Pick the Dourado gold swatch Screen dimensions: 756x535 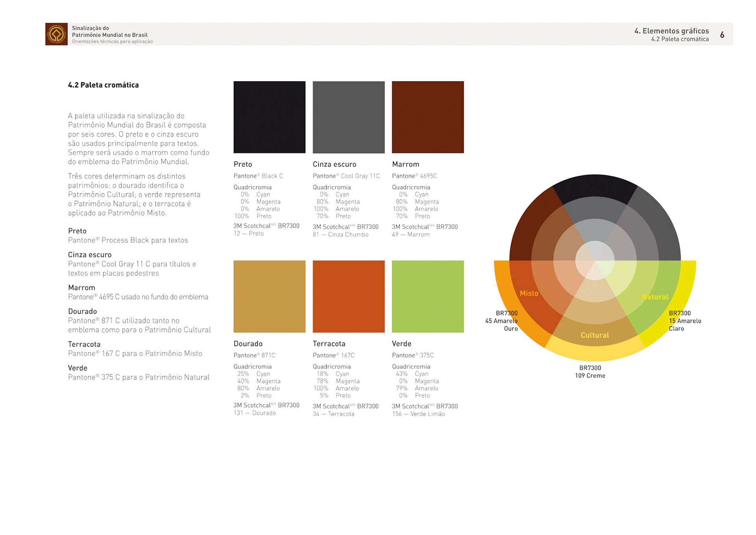269,296
